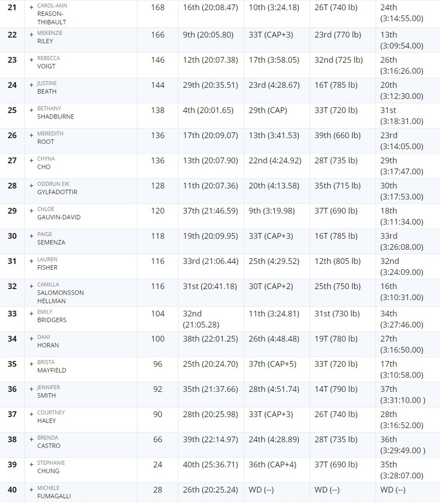Open Jennifer Smith athlete name

click(48, 391)
